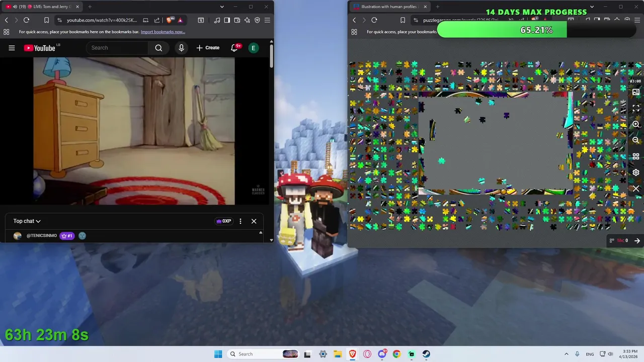
Task: Open Brave browser from taskbar
Action: (352, 354)
